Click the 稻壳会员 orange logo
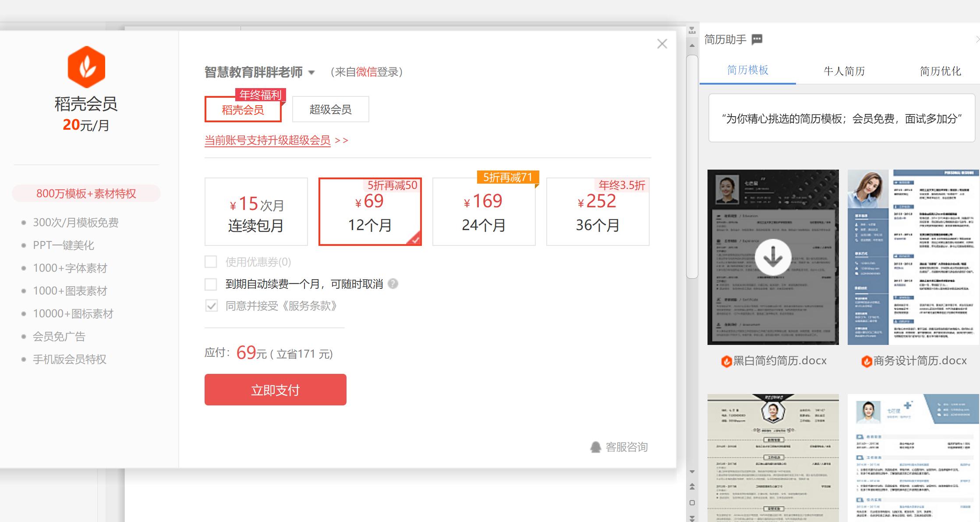The width and height of the screenshot is (980, 522). click(86, 67)
